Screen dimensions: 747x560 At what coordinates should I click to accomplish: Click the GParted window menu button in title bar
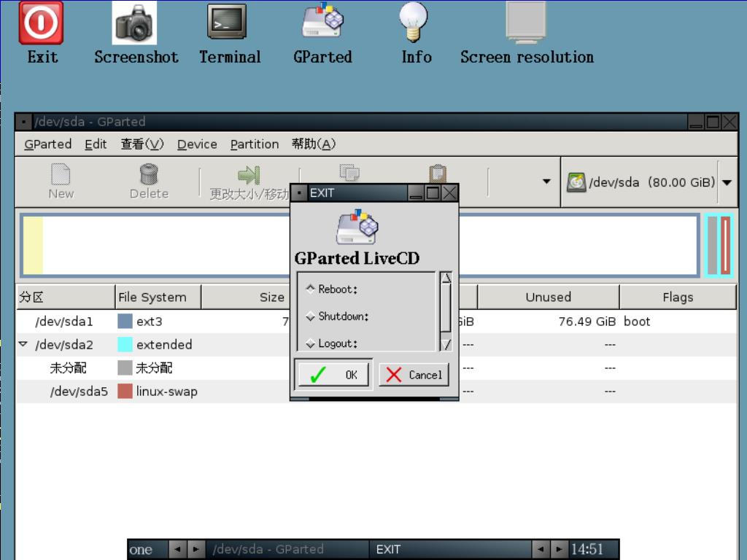tap(23, 122)
